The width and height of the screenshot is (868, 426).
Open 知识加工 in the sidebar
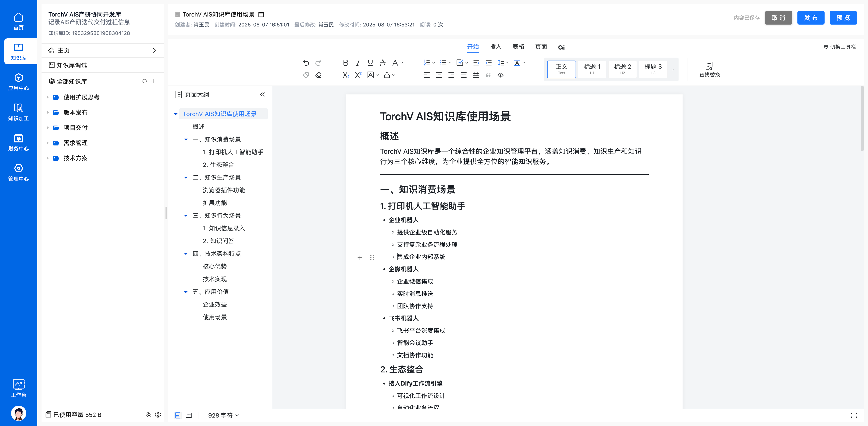(18, 112)
